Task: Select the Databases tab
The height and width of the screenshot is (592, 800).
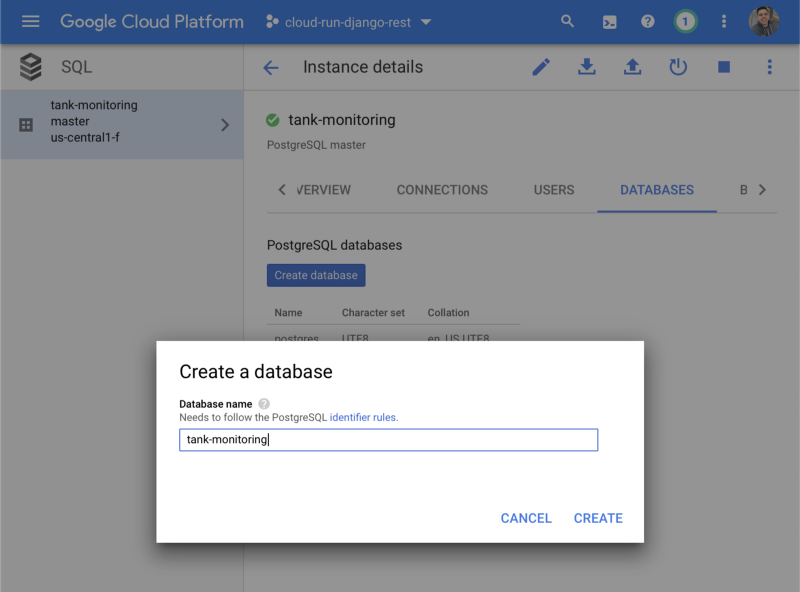Action: click(x=657, y=190)
